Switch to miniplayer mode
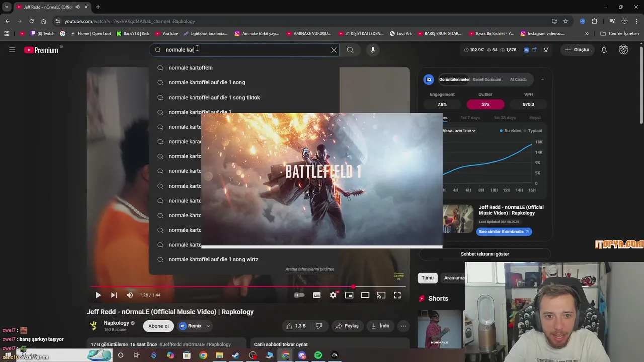The height and width of the screenshot is (362, 644). point(349,295)
